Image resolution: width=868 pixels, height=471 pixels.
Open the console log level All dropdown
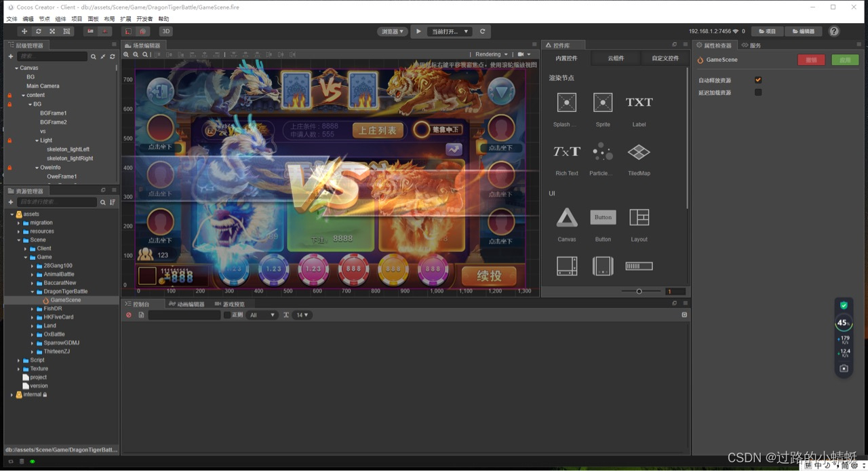[x=262, y=315]
